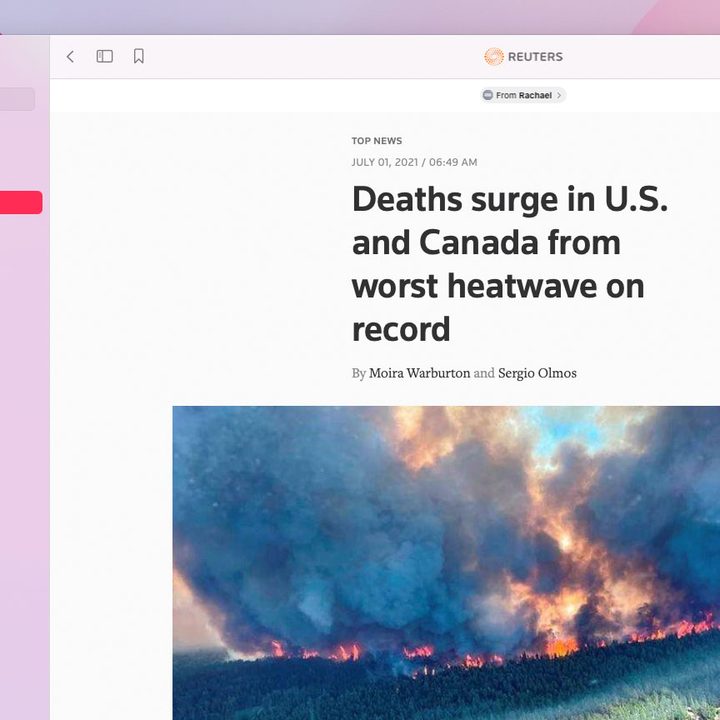Save article with the bookmark icon
Viewport: 720px width, 720px height.
tap(139, 56)
